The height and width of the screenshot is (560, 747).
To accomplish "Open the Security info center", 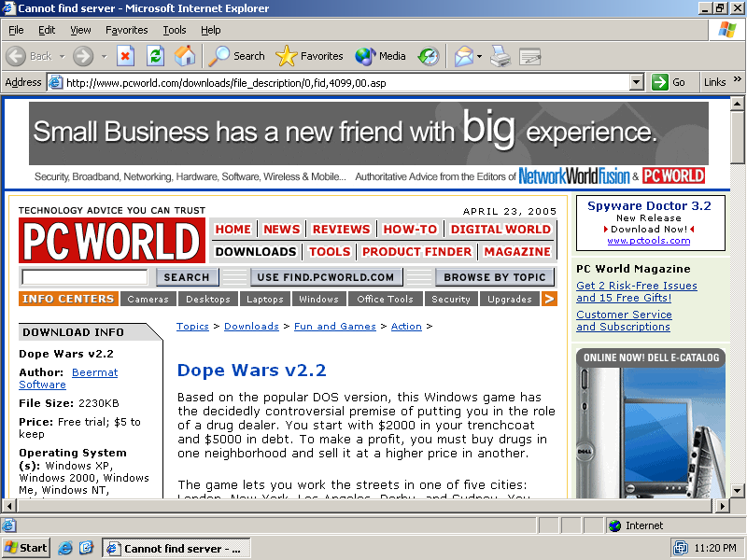I will click(451, 299).
